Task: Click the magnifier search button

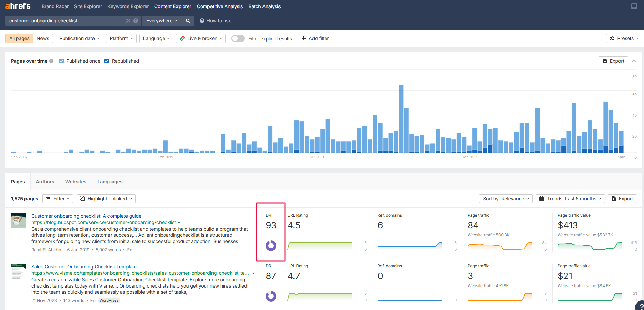Action: click(x=188, y=21)
